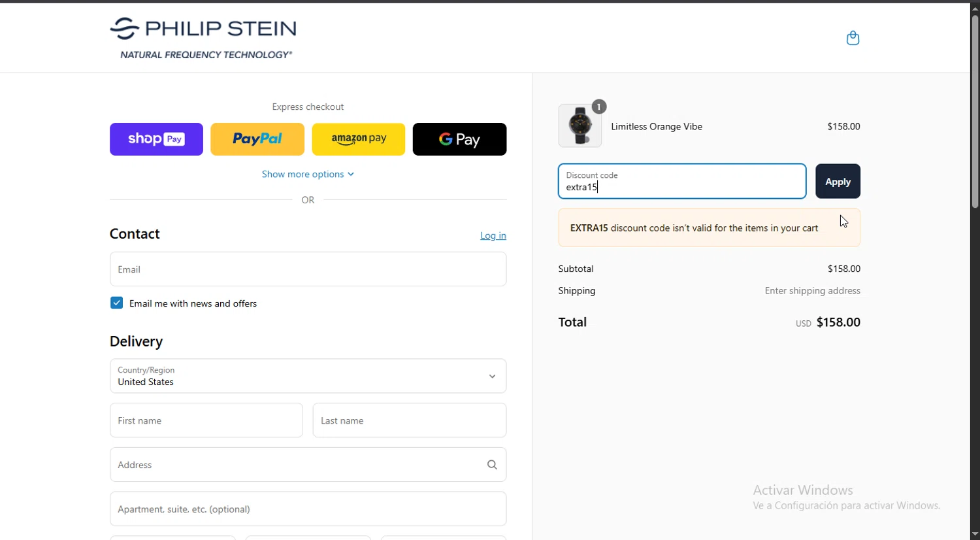Click the Express checkout heading

point(308,107)
